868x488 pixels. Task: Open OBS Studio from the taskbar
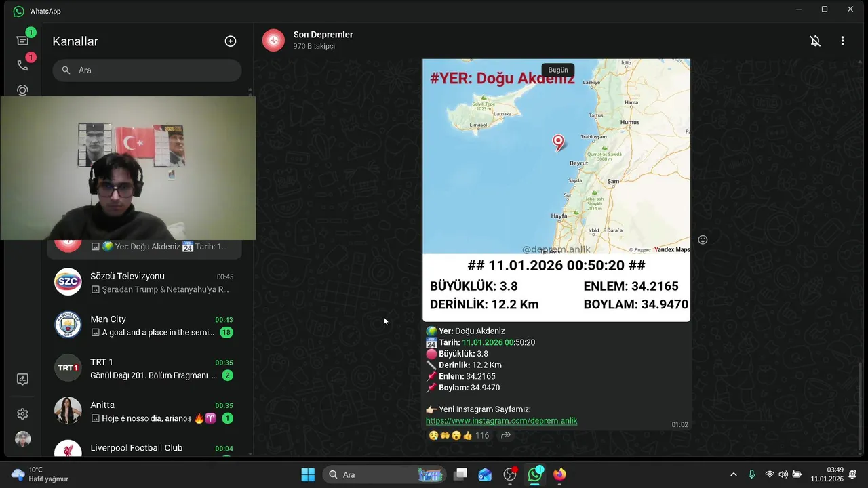point(510,474)
